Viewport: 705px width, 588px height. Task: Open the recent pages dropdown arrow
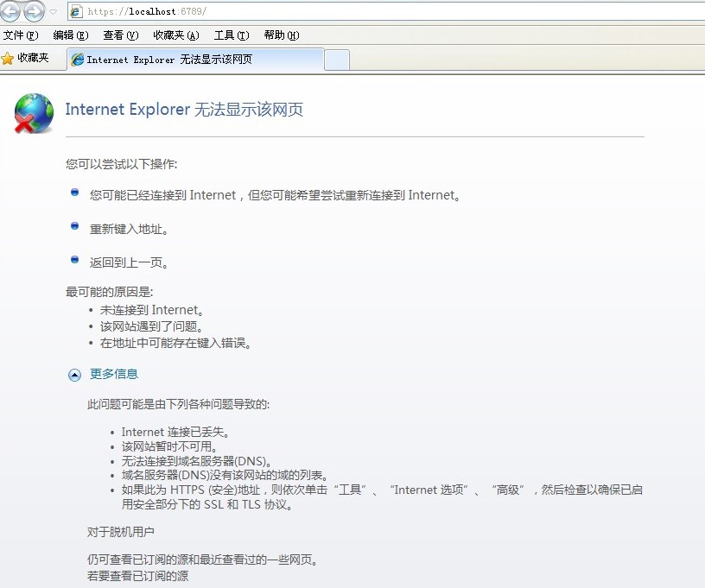click(x=53, y=12)
